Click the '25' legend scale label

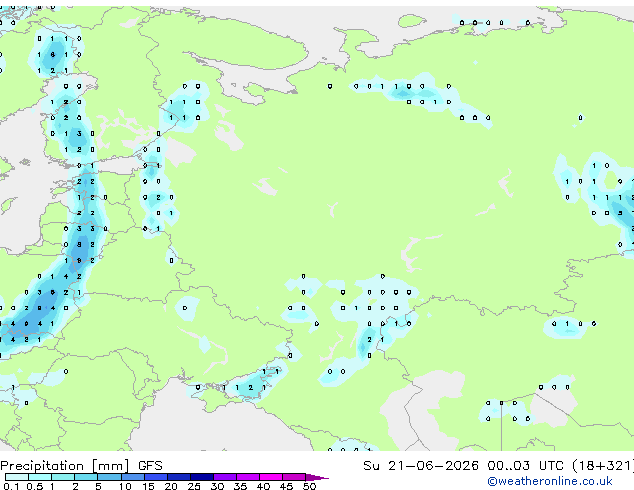tap(194, 486)
